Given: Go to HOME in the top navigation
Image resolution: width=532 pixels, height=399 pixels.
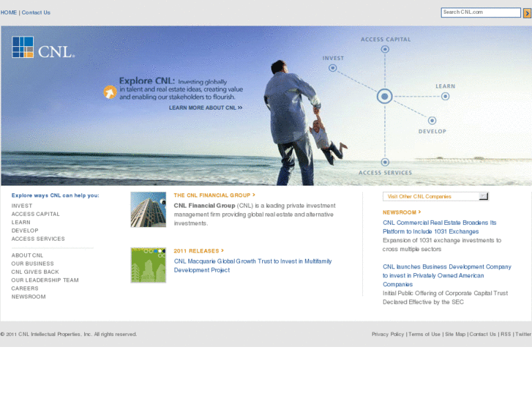Looking at the screenshot, I should (x=9, y=12).
